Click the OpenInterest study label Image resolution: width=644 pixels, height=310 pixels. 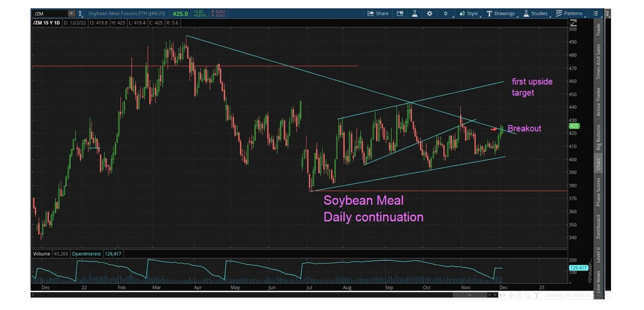86,254
